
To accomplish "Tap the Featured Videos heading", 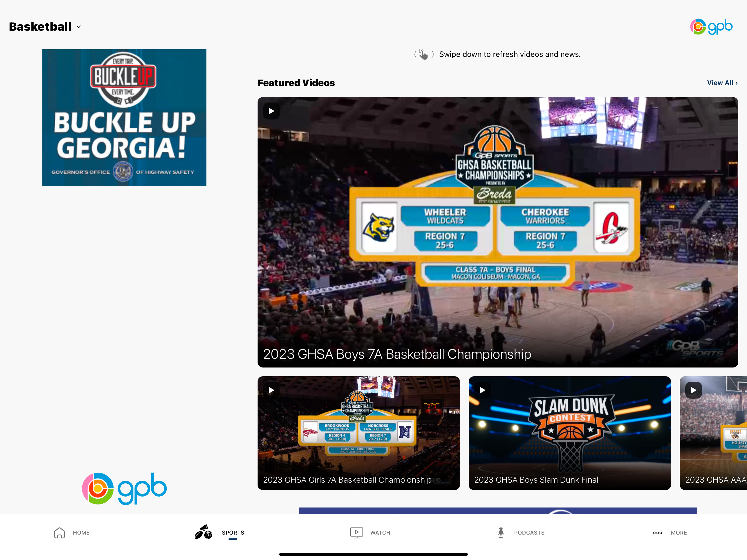I will pyautogui.click(x=296, y=83).
